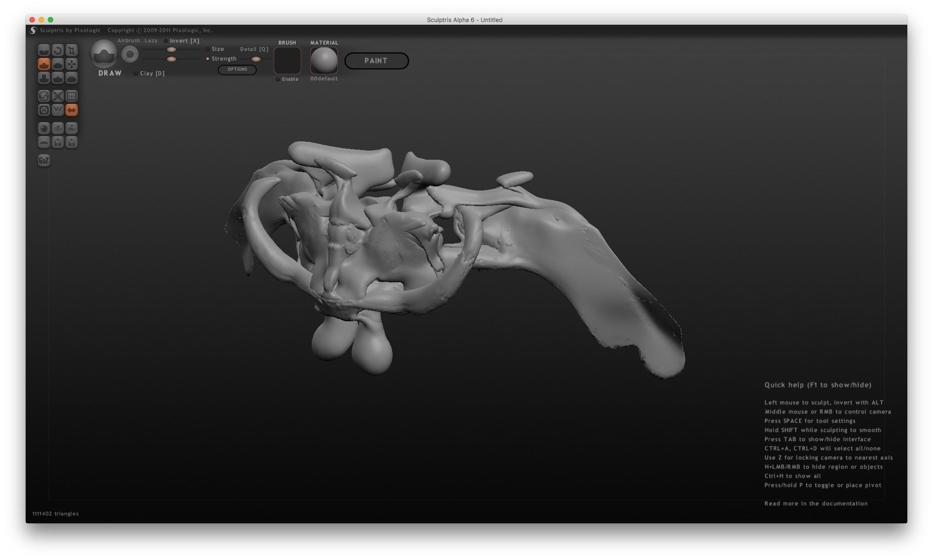Toggle the Lazy option
The width and height of the screenshot is (933, 560).
point(151,40)
